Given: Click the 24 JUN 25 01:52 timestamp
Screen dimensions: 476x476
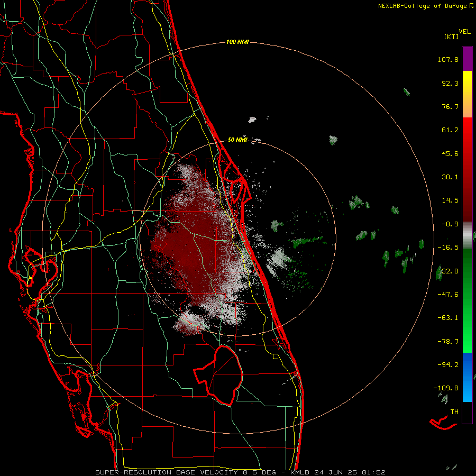Looking at the screenshot, I should coord(350,472).
